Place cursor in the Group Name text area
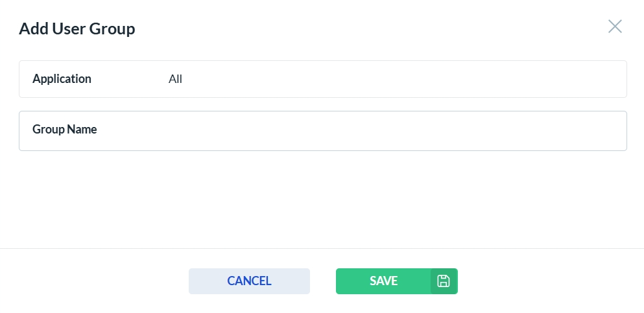This screenshot has width=644, height=313. coord(363,131)
